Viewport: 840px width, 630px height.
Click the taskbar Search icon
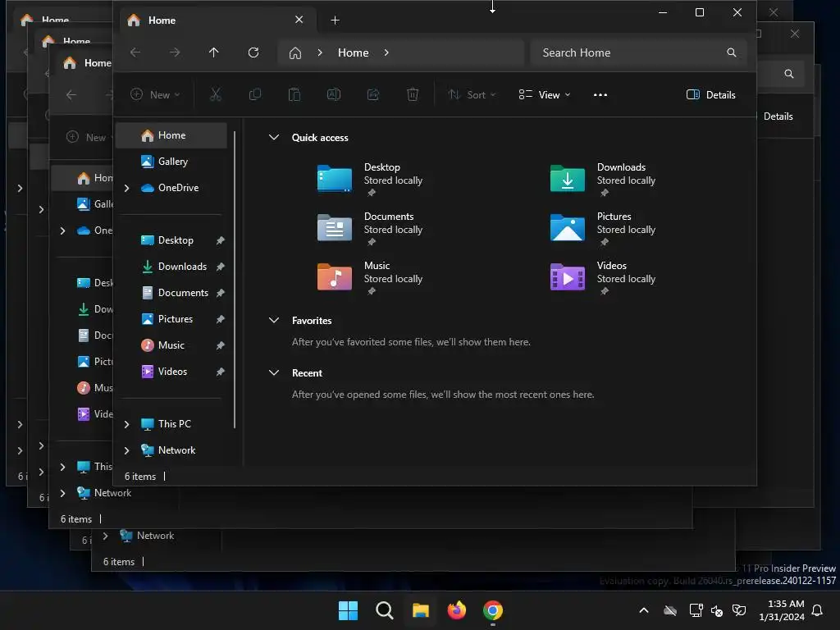tap(384, 610)
